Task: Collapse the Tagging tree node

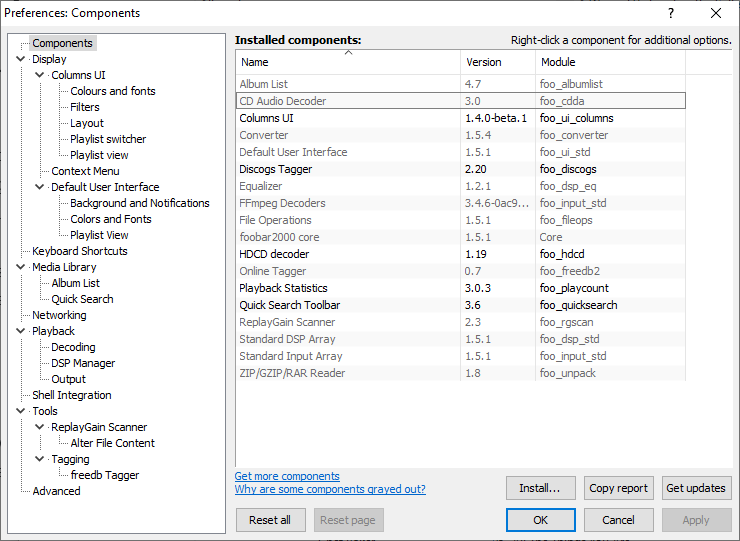Action: 40,459
